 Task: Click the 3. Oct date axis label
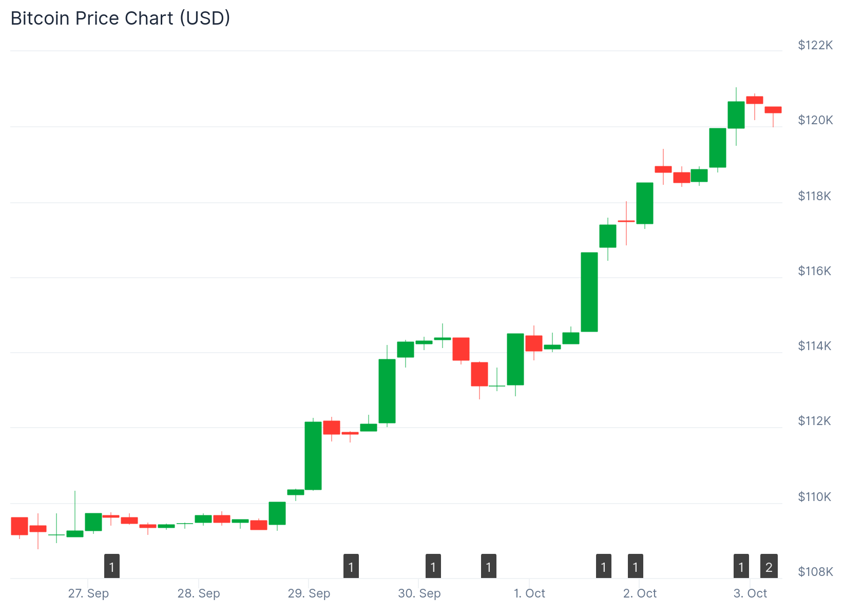point(750,593)
